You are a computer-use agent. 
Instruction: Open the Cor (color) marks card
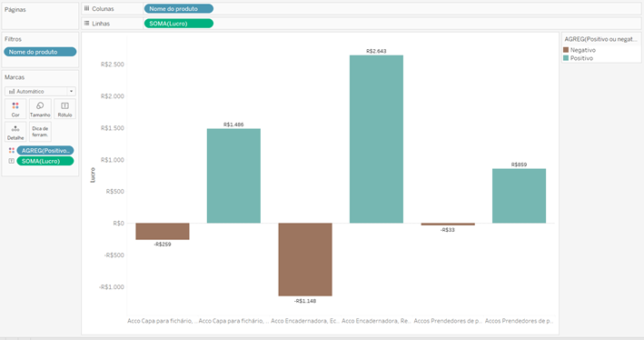pyautogui.click(x=15, y=109)
